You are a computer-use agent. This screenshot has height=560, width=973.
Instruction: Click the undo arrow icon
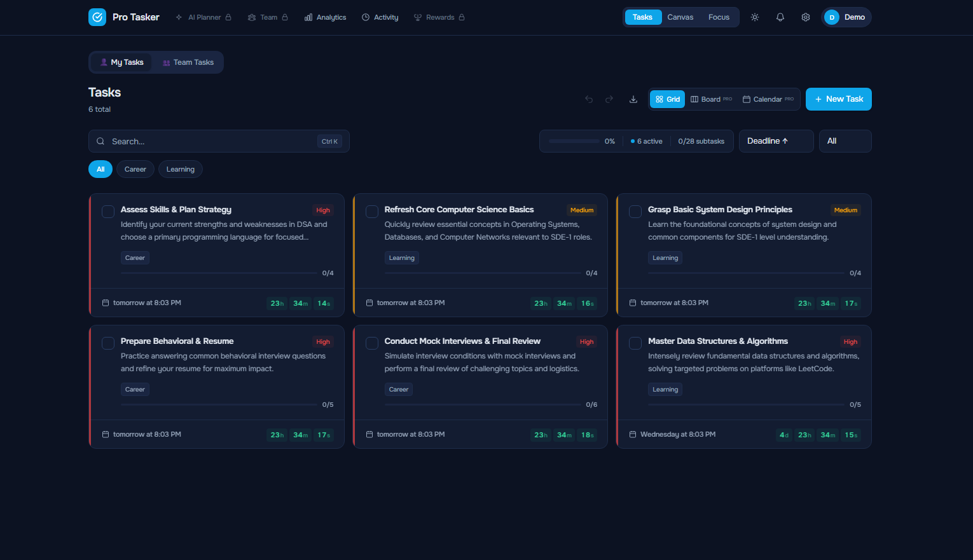pos(589,99)
